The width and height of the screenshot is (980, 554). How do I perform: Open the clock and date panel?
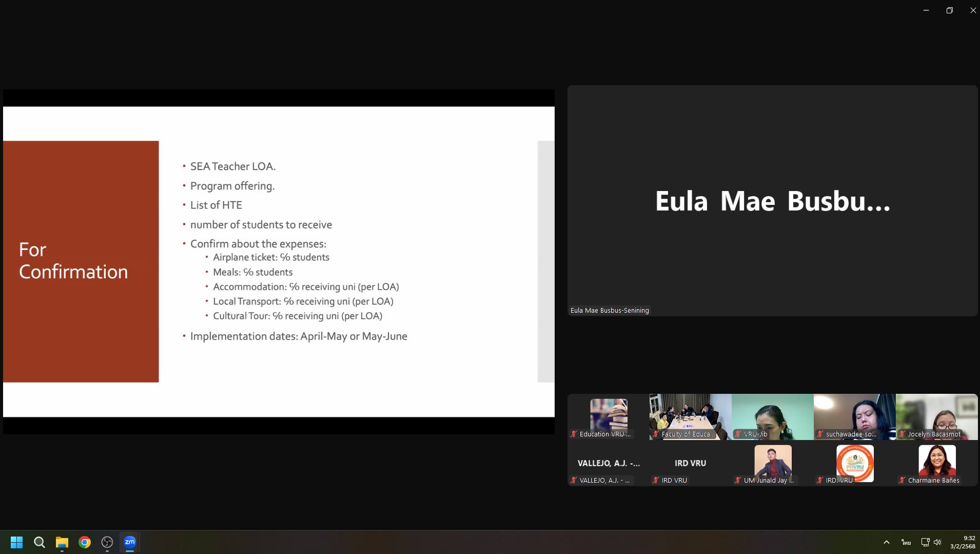tap(963, 542)
